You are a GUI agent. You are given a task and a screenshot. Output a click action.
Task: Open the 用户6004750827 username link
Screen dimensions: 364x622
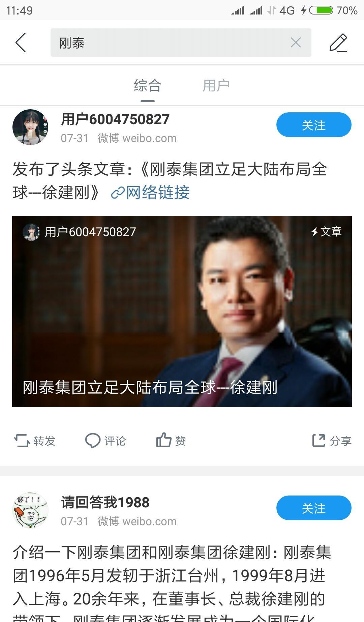point(115,119)
